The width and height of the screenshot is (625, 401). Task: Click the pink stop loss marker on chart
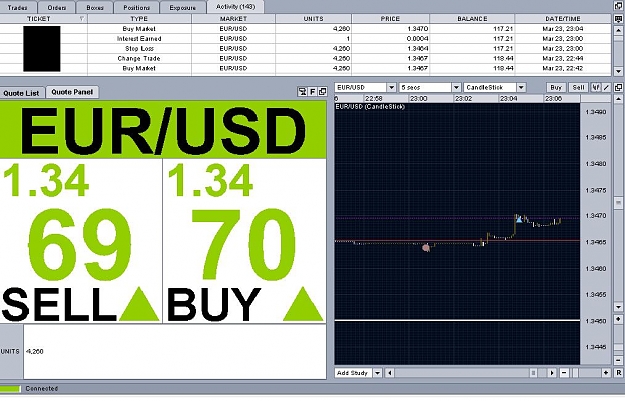[426, 248]
